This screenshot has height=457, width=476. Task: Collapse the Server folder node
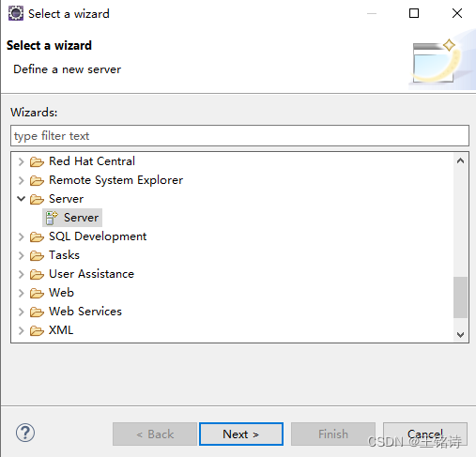tap(21, 199)
